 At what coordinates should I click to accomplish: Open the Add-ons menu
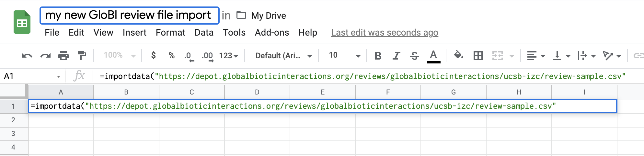(272, 33)
